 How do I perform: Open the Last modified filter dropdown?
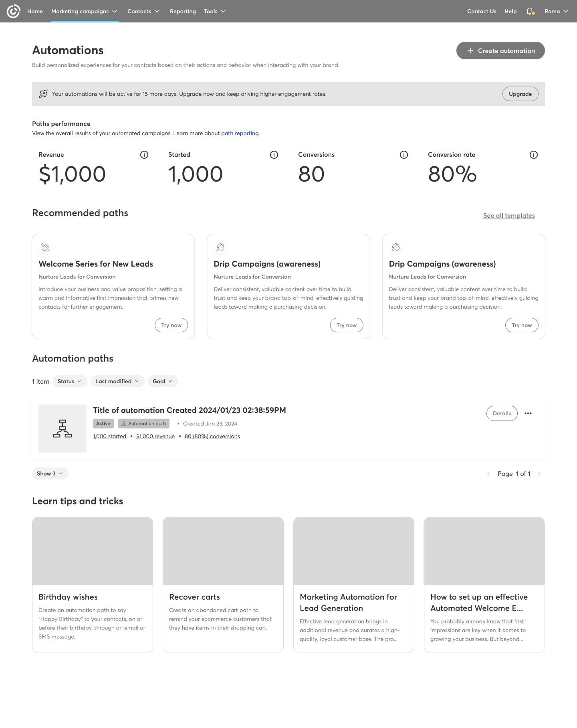tap(117, 381)
